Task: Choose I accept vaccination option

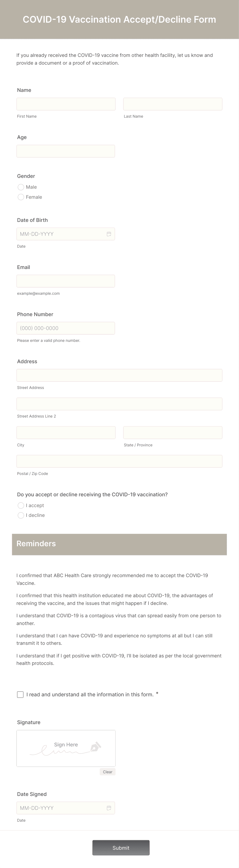Action: click(21, 506)
